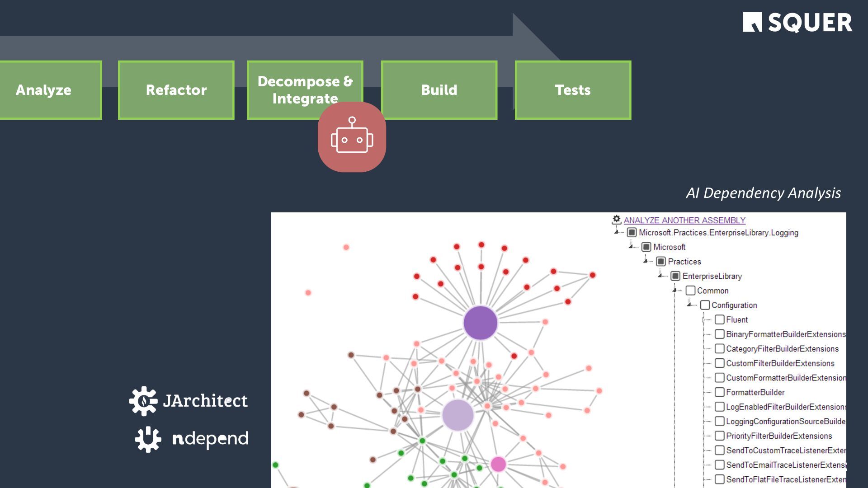Open the Refactor stage box
The height and width of the screenshot is (488, 868).
pos(176,90)
